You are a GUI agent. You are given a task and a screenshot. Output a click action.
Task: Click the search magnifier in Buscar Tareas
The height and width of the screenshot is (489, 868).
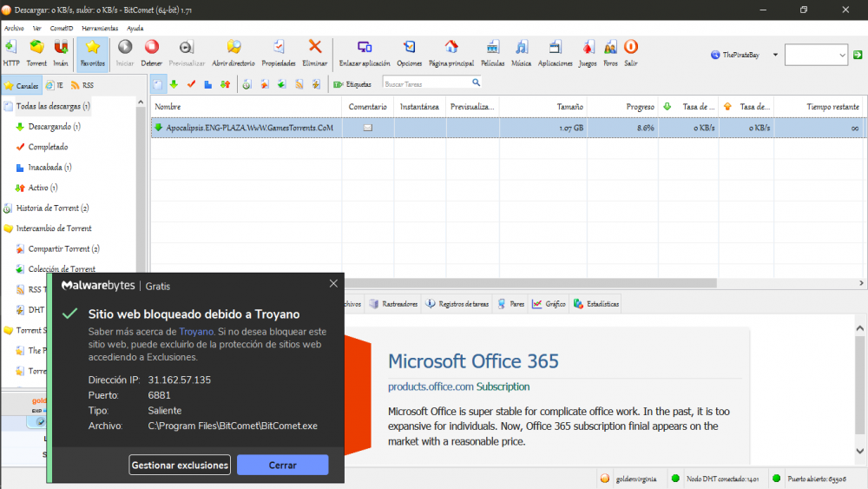(x=476, y=83)
